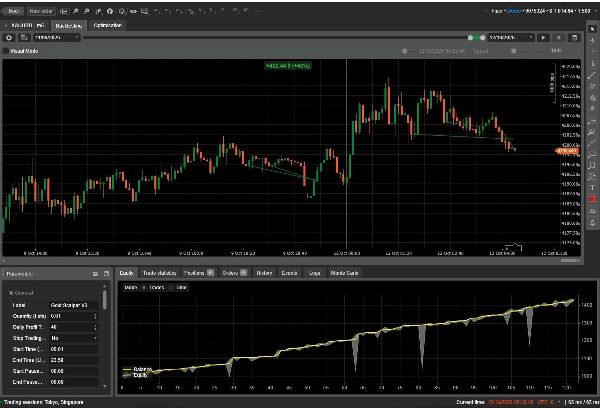Click the Back button

13,11
